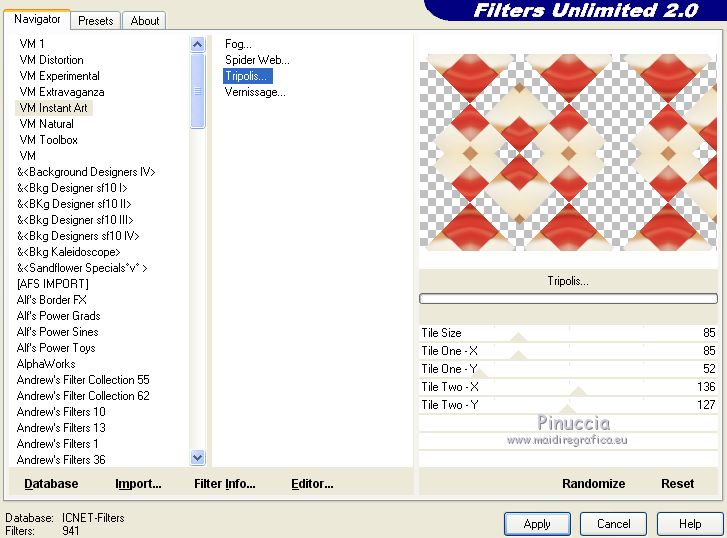Adjust the Tile Two - X slider
The image size is (727, 538).
(568, 387)
